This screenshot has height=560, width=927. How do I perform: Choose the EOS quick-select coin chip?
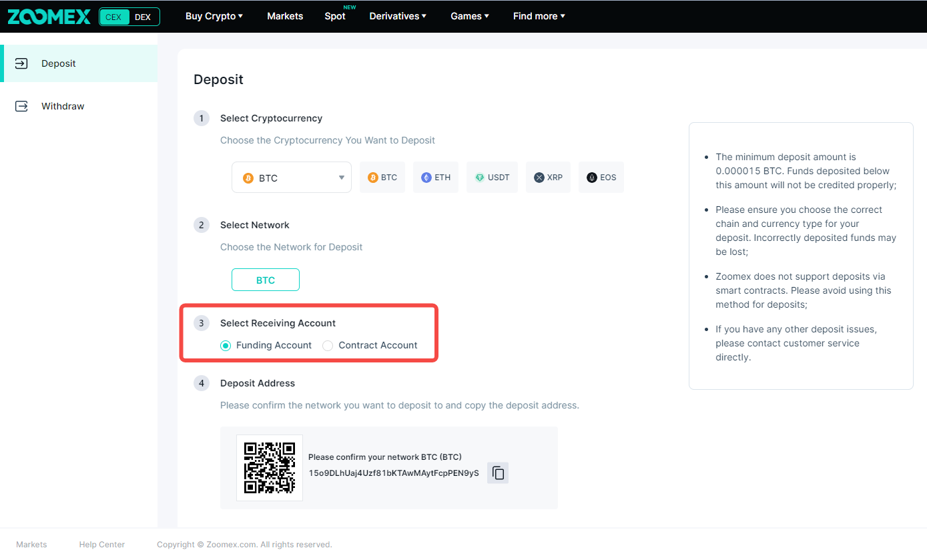click(601, 178)
